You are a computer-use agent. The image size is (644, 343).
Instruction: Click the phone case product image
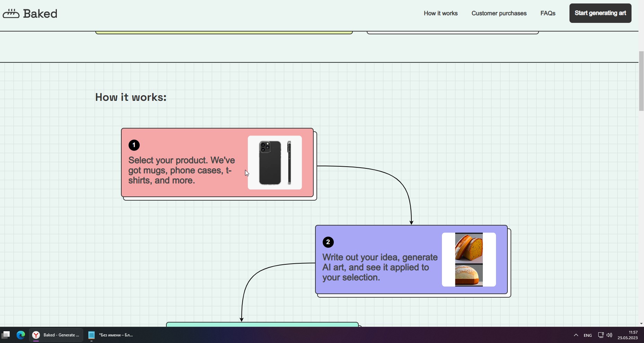coord(275,163)
